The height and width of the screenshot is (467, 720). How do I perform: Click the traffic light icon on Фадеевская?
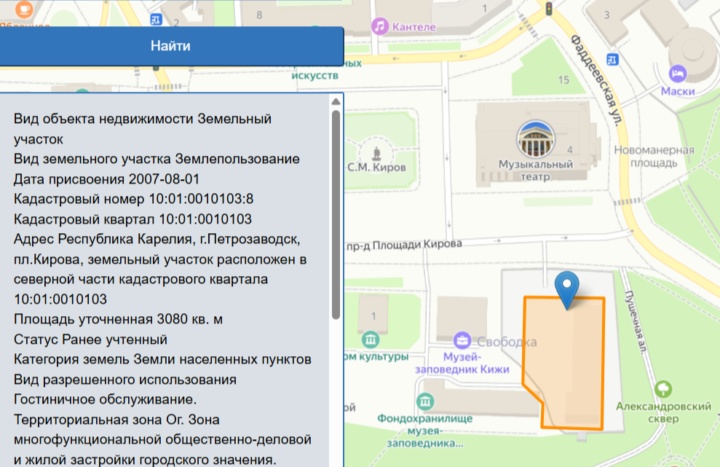548,8
